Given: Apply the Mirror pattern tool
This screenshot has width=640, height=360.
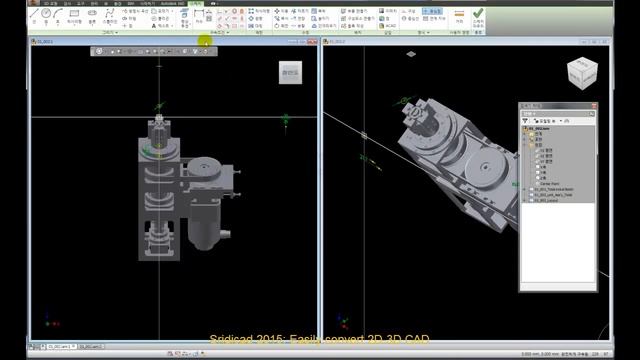Looking at the screenshot, I should pos(256,26).
